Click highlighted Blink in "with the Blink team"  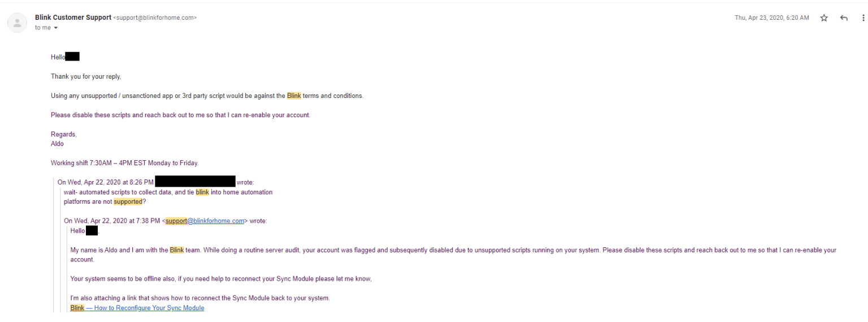tap(177, 250)
